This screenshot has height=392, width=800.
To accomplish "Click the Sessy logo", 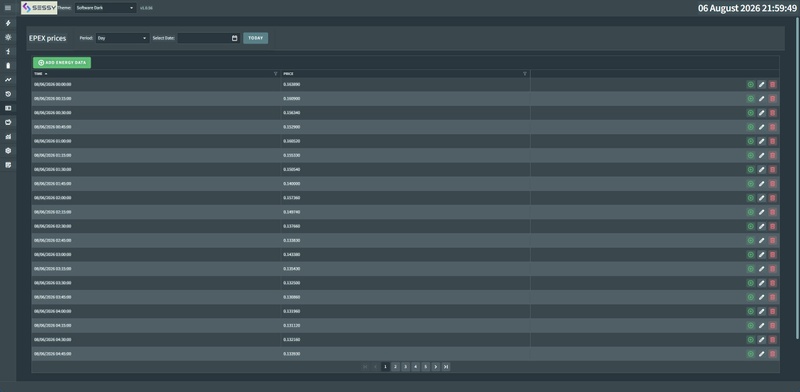I will pos(39,8).
